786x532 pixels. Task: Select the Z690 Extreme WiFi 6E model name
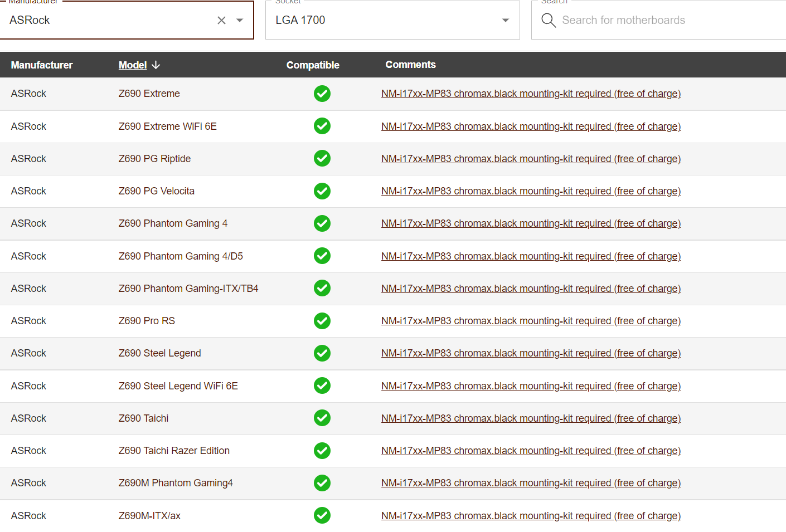click(168, 126)
